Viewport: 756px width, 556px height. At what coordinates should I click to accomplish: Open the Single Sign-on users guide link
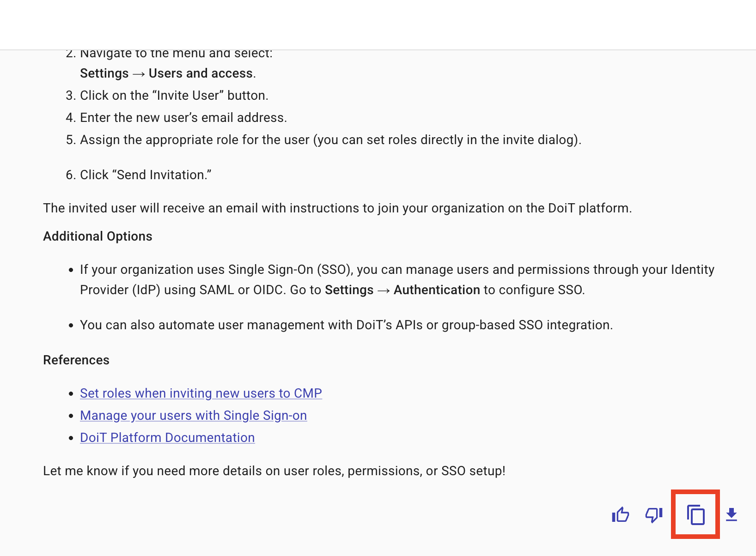click(193, 415)
